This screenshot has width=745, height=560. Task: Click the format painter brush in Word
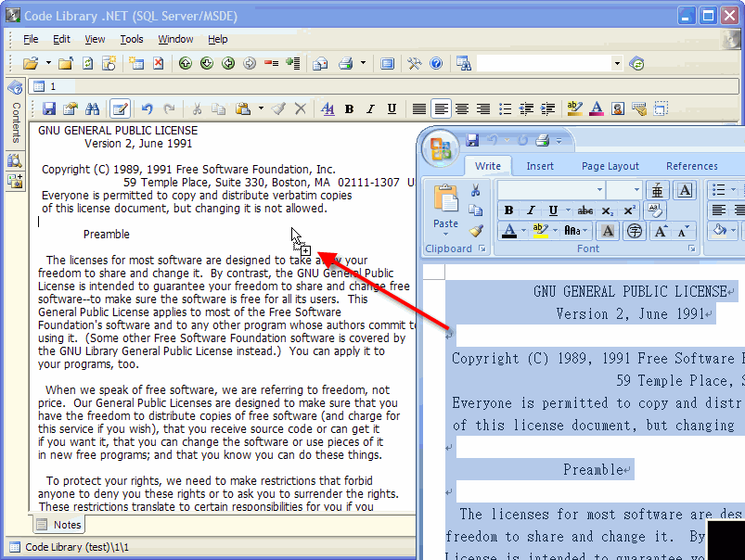476,231
